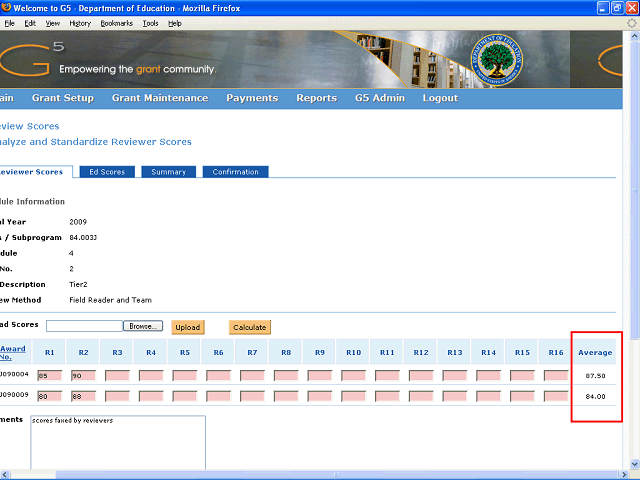
Task: Click the Calculate button
Action: (x=250, y=327)
